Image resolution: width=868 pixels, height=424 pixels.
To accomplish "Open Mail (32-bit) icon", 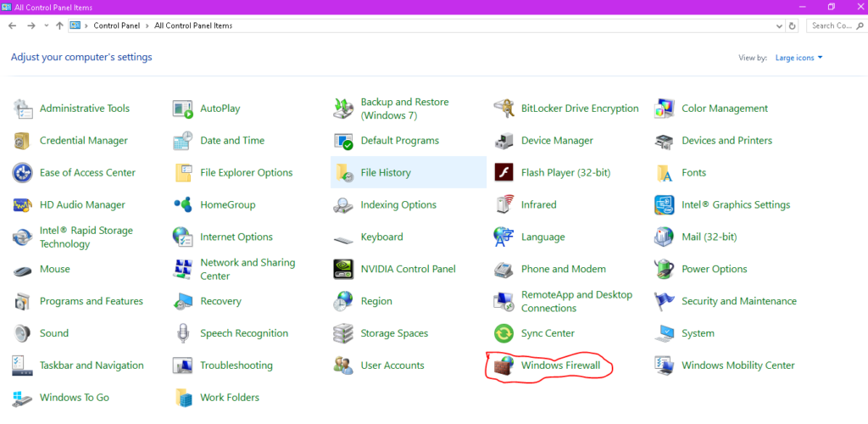I will click(665, 237).
